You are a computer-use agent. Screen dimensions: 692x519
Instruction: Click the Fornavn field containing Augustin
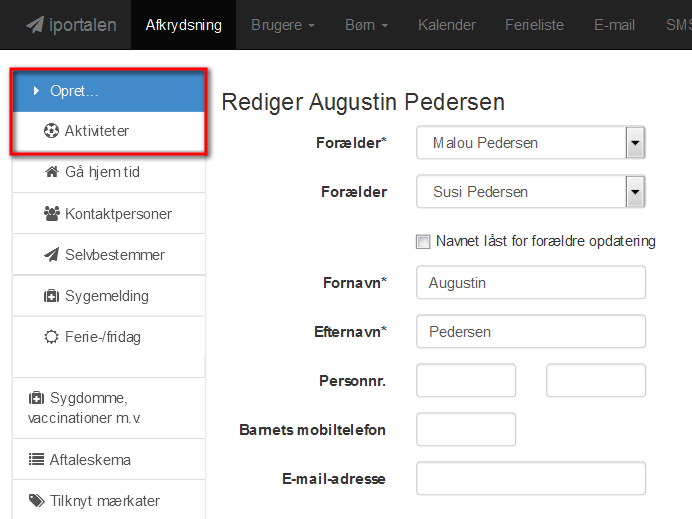click(530, 282)
